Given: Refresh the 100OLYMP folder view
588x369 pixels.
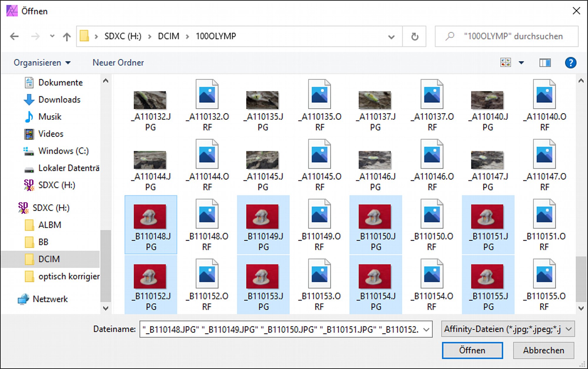Looking at the screenshot, I should 414,36.
